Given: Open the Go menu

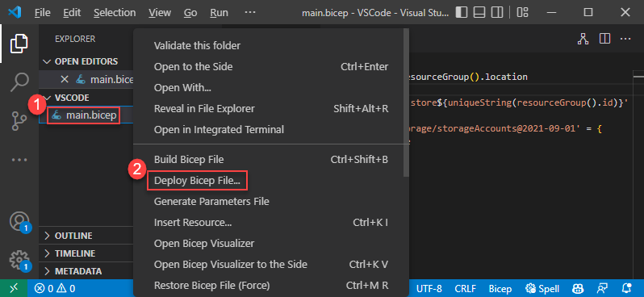Looking at the screenshot, I should [190, 13].
